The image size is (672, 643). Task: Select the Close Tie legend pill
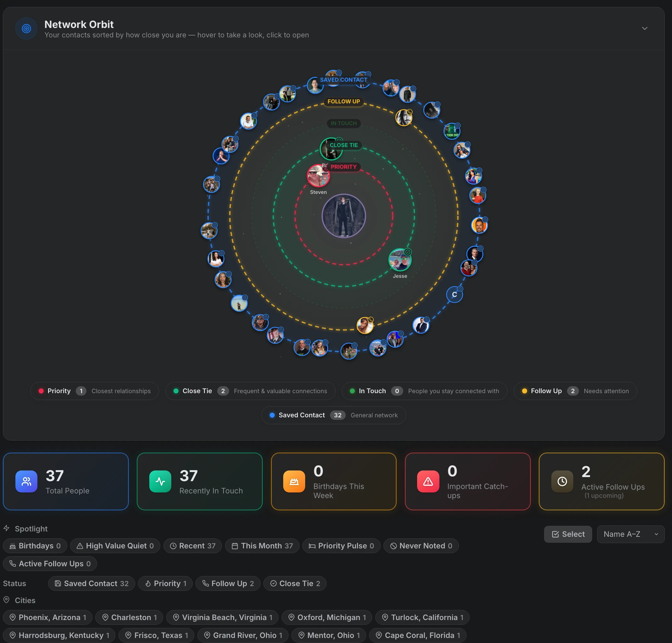(x=250, y=391)
